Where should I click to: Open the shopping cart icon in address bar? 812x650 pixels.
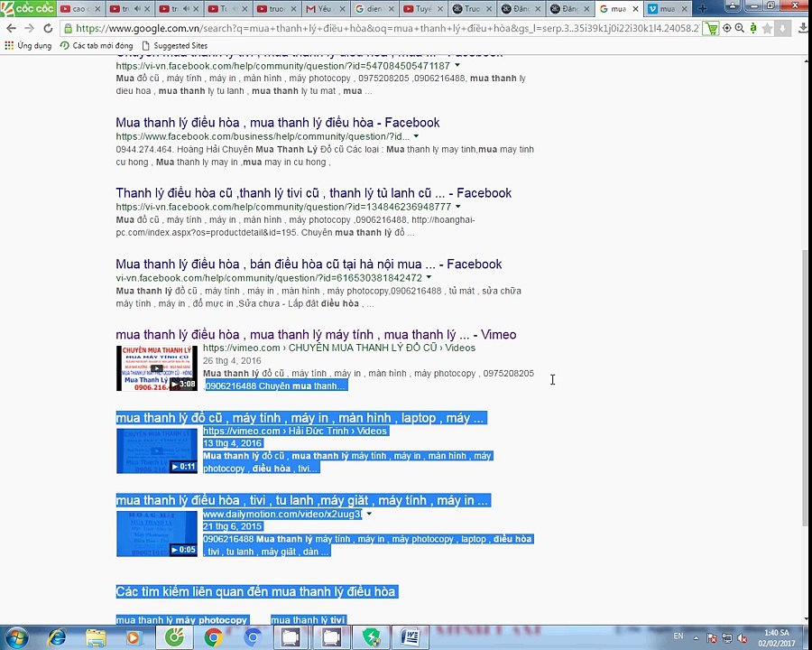[x=712, y=29]
